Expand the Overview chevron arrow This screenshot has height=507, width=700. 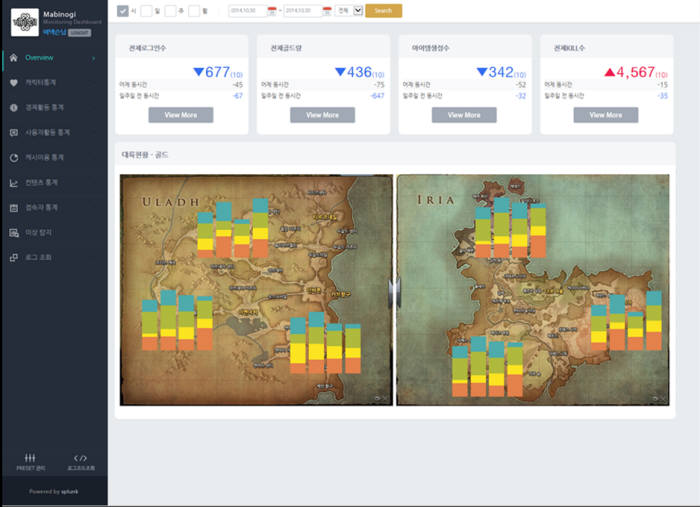[x=94, y=58]
